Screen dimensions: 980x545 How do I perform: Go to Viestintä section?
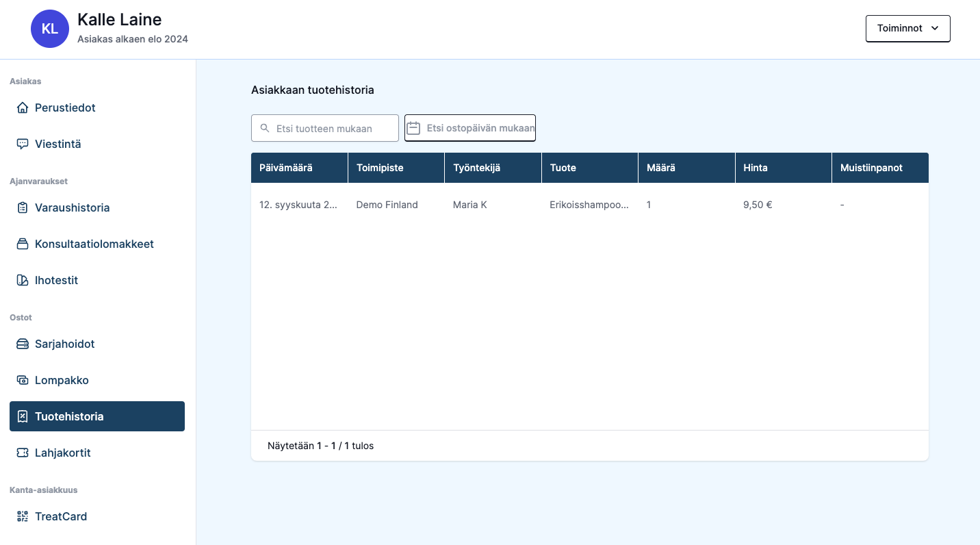pos(97,144)
